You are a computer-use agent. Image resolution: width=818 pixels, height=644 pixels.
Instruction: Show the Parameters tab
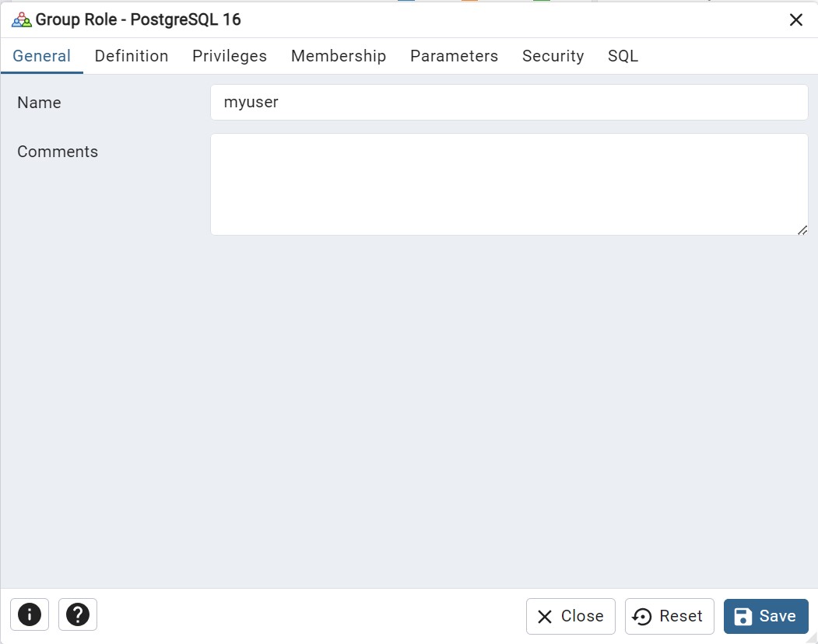[x=454, y=56]
